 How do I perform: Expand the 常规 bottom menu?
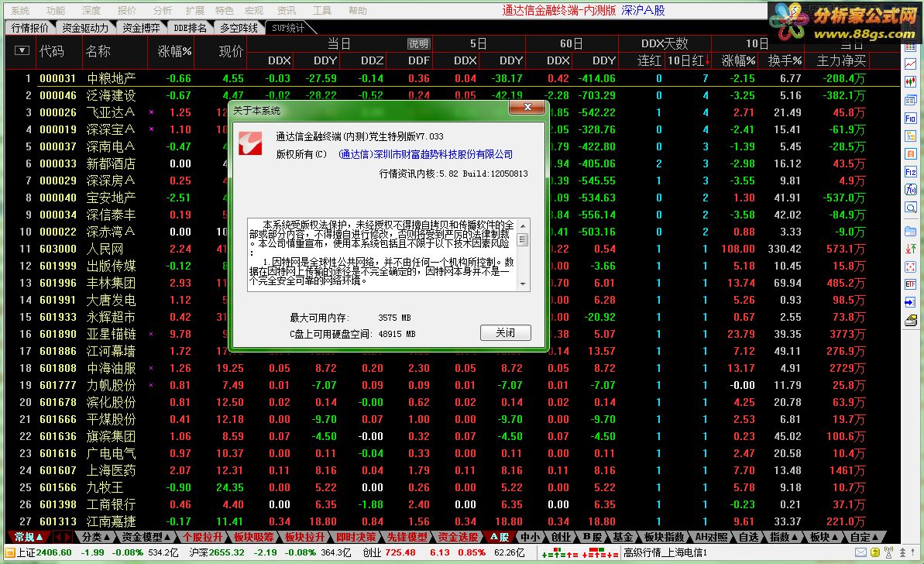29,537
